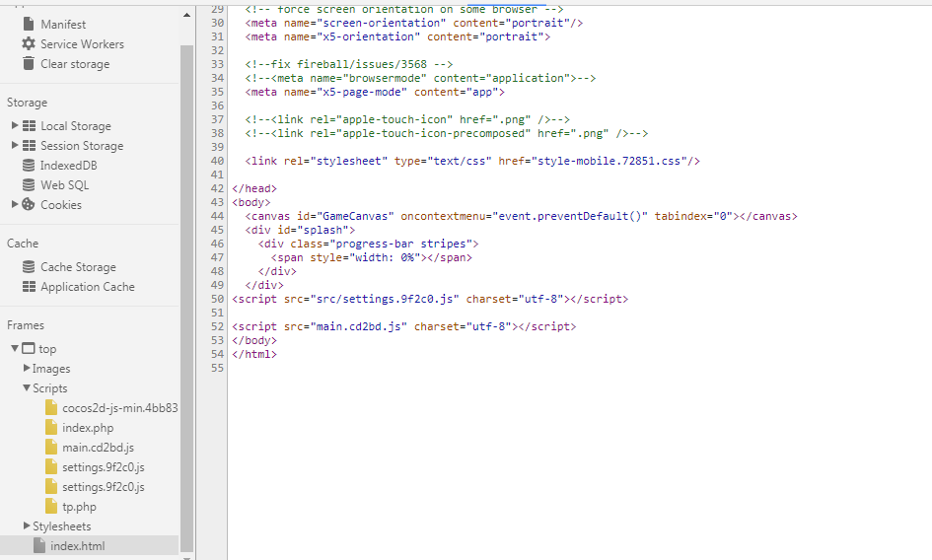Screen dimensions: 932x560
Task: Click the cocos2d-js-min script file icon
Action: 51,407
